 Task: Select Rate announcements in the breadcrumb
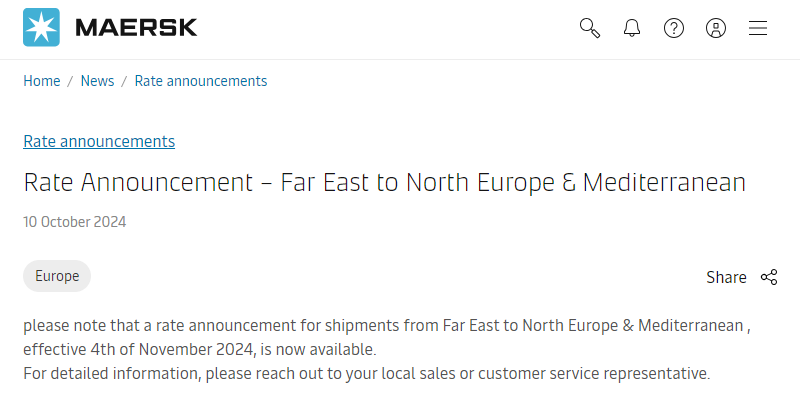(201, 81)
